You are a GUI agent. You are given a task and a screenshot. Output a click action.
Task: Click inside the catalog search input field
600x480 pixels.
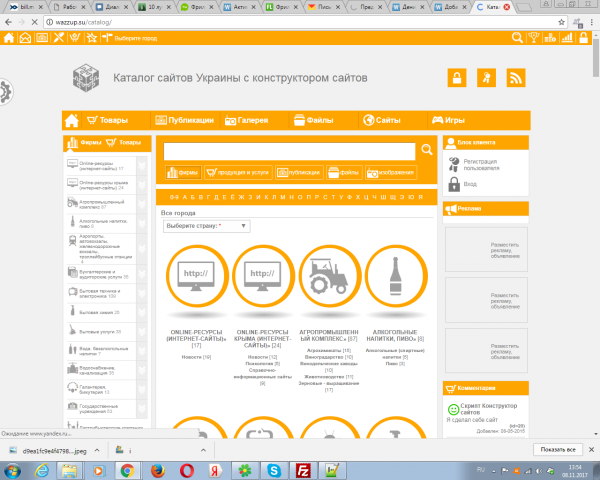tap(289, 151)
